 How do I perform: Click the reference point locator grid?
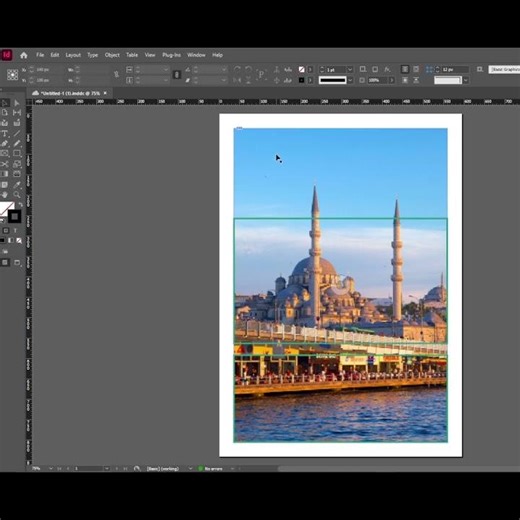[x=13, y=75]
